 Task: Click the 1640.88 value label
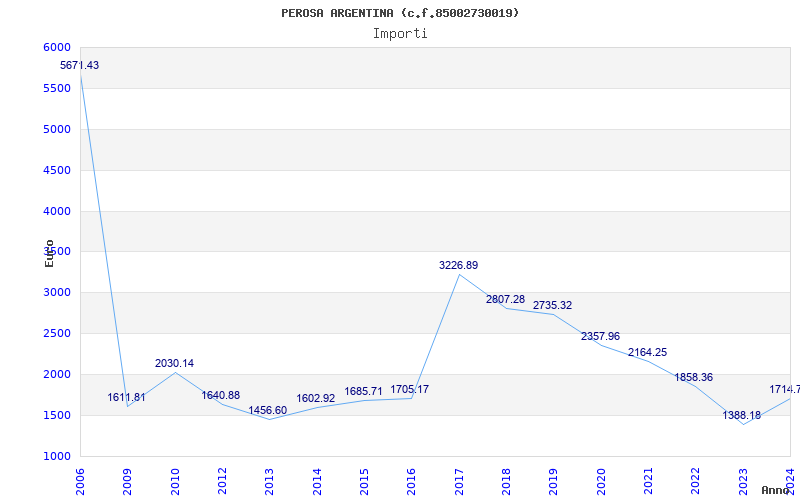(220, 395)
